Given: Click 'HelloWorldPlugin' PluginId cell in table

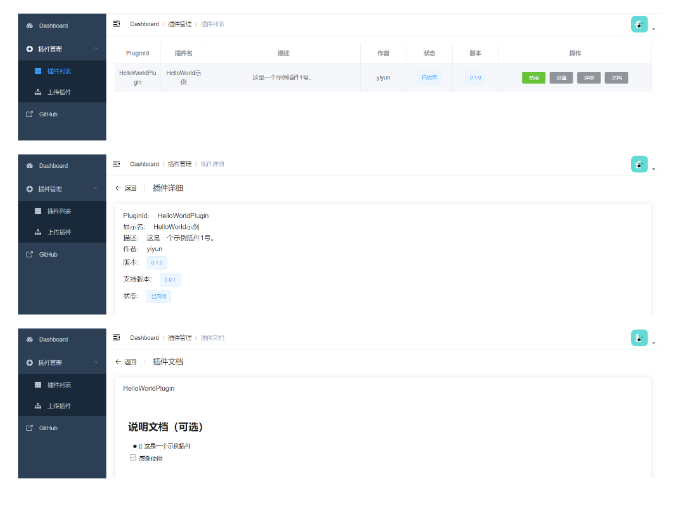Looking at the screenshot, I should [138, 78].
